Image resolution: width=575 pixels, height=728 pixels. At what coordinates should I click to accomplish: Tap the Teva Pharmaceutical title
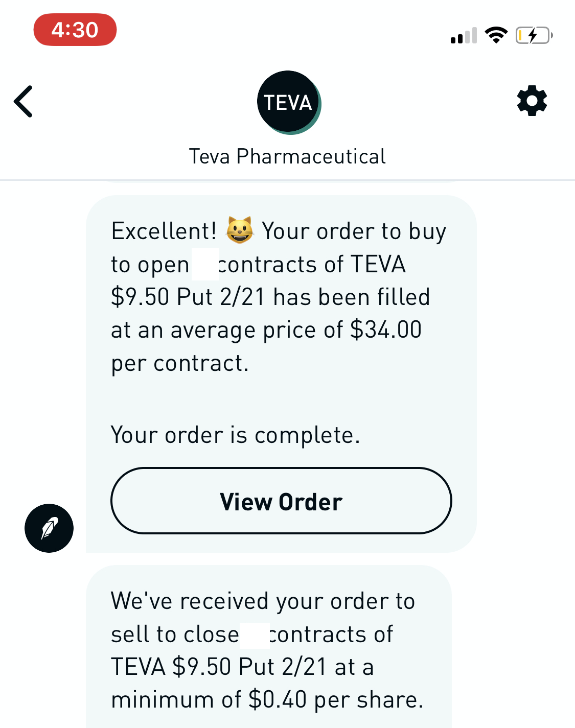click(x=287, y=156)
